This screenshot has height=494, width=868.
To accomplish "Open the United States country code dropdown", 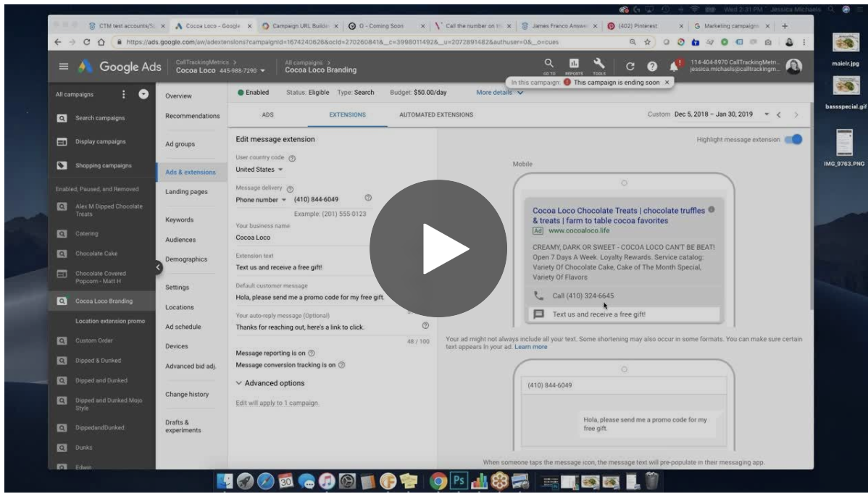I will (x=259, y=169).
